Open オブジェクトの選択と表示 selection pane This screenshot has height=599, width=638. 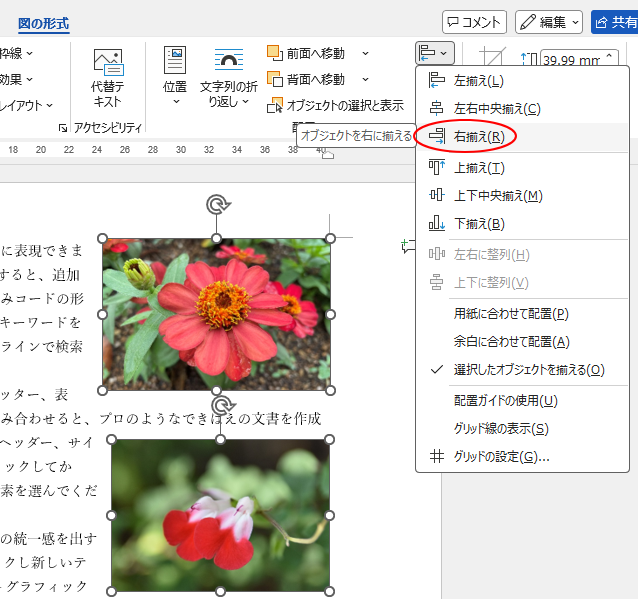(335, 106)
